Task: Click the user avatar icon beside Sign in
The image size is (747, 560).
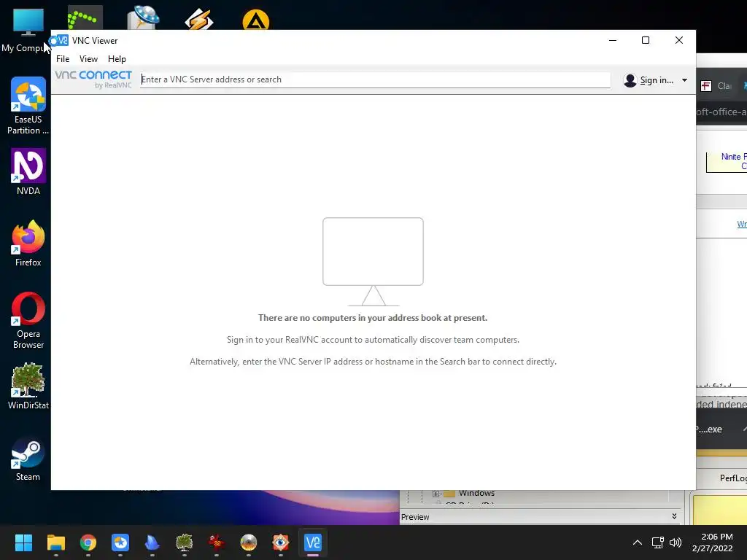Action: pyautogui.click(x=630, y=80)
